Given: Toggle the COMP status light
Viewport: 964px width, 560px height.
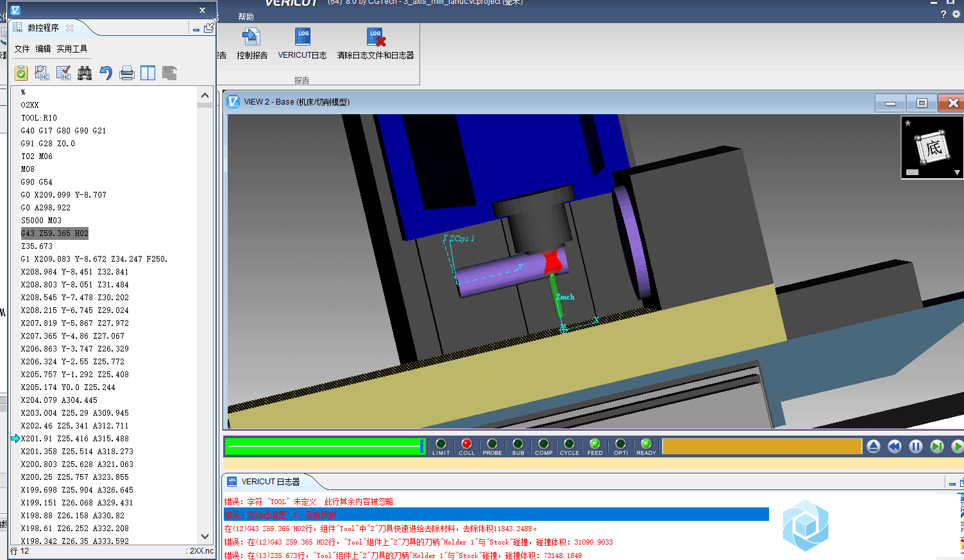Looking at the screenshot, I should [x=544, y=444].
